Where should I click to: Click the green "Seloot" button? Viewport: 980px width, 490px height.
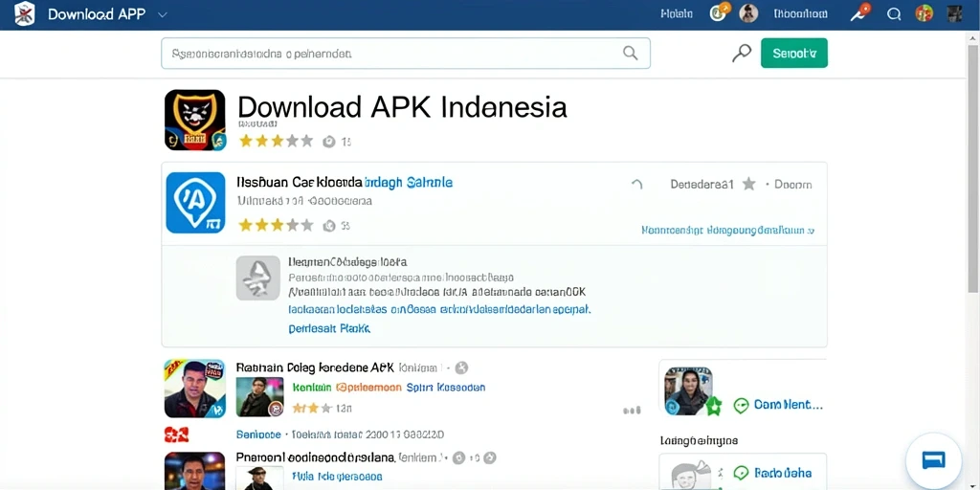pos(793,54)
